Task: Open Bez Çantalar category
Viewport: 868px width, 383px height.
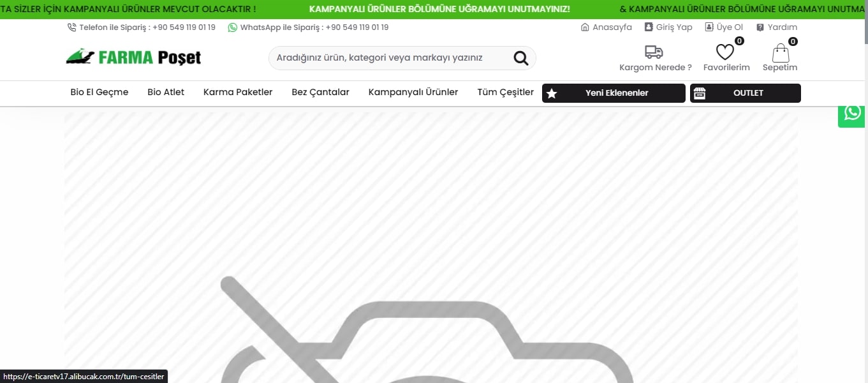Action: (320, 92)
